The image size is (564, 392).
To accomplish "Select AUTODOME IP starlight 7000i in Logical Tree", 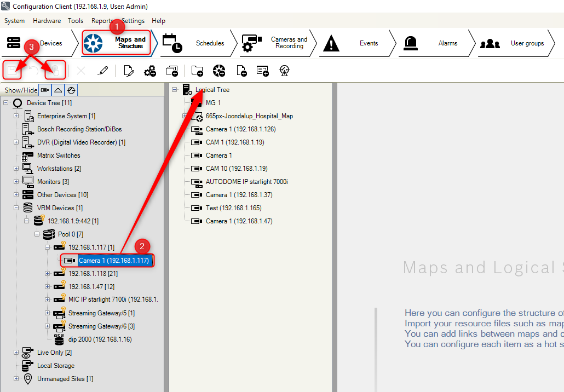I will tap(246, 182).
